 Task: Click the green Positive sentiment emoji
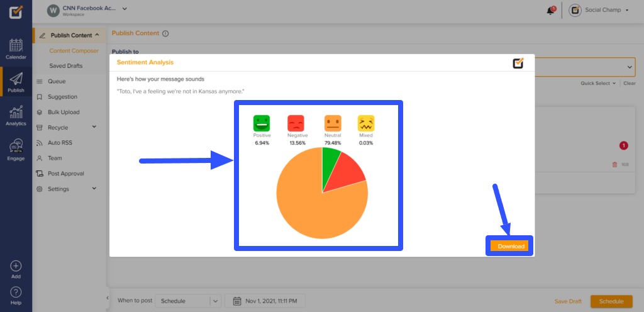[262, 123]
